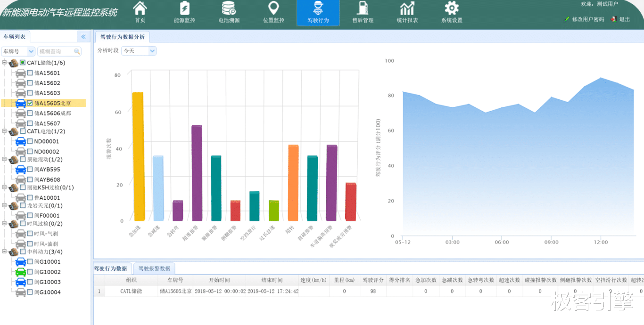Select the 驾驶行为数据分析 tab
The image size is (644, 325).
123,37
